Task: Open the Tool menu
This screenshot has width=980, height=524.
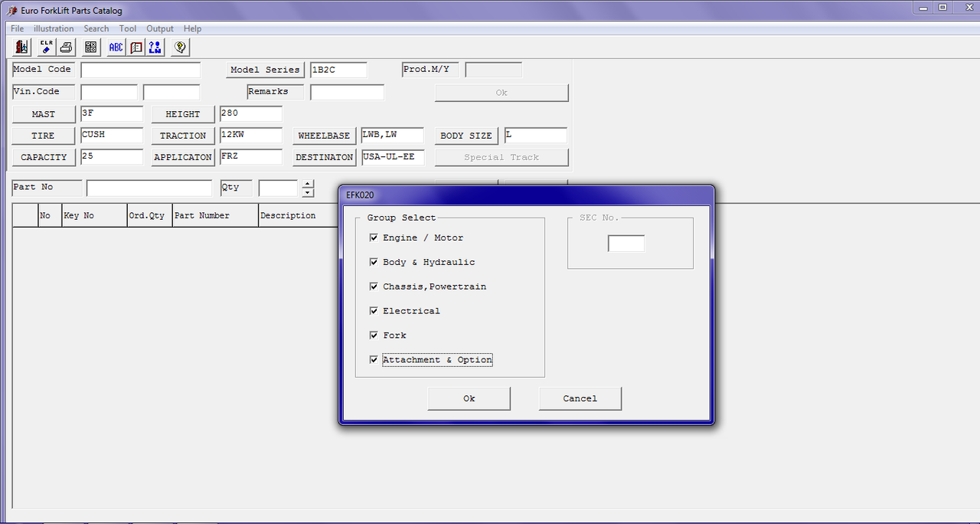Action: [x=128, y=28]
